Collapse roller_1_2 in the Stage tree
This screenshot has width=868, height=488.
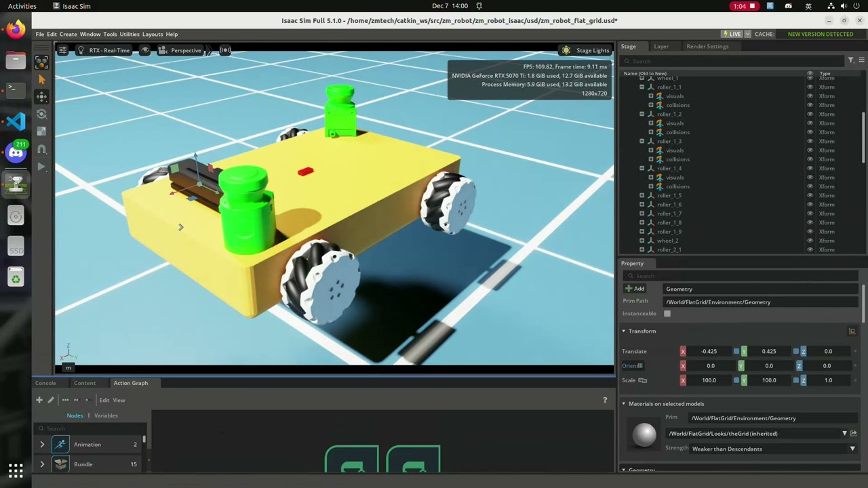tap(642, 114)
